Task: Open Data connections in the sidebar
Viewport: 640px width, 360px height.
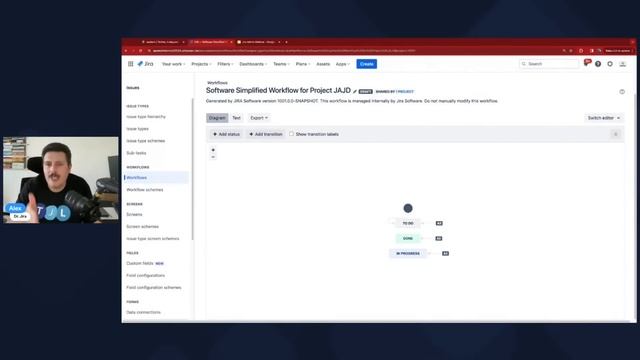Action: pyautogui.click(x=143, y=312)
